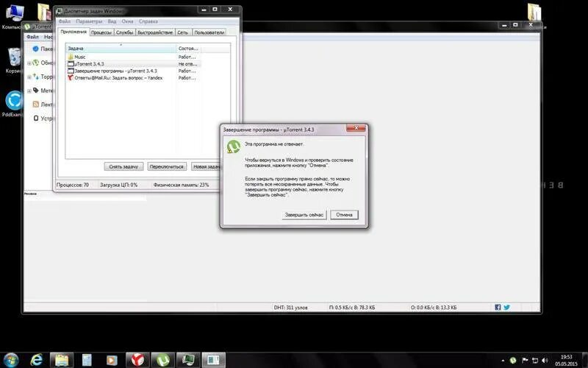Image resolution: width=588 pixels, height=368 pixels.
Task: Click DHT: 311 узлов in status bar
Action: 290,308
